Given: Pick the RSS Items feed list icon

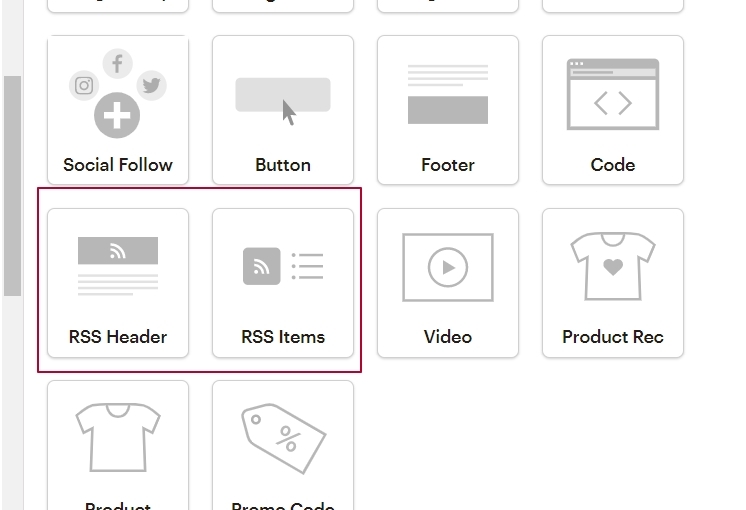Looking at the screenshot, I should click(x=283, y=266).
